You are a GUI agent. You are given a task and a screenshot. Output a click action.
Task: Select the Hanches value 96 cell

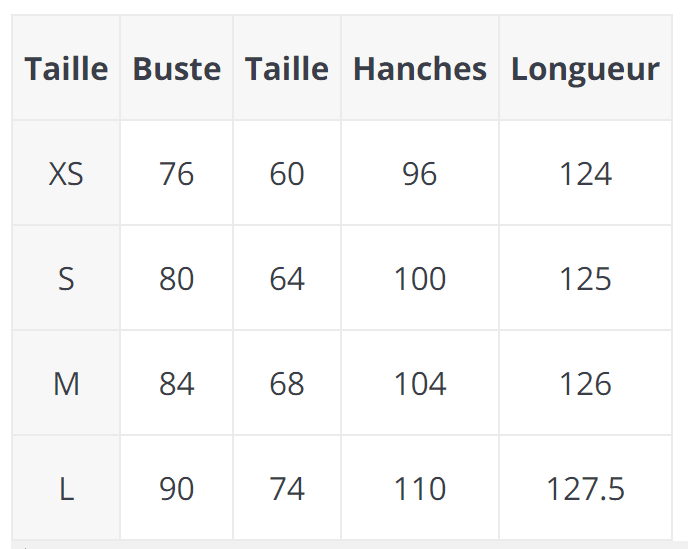click(420, 174)
